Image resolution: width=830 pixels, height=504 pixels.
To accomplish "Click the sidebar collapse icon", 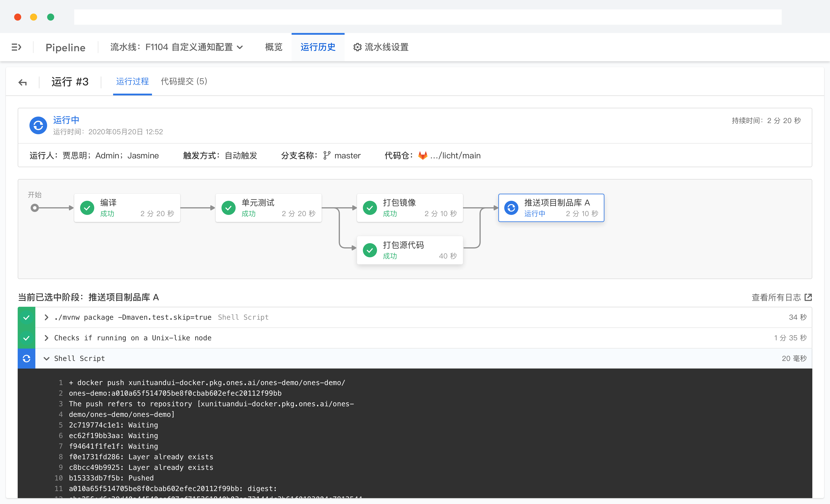I will 16,47.
